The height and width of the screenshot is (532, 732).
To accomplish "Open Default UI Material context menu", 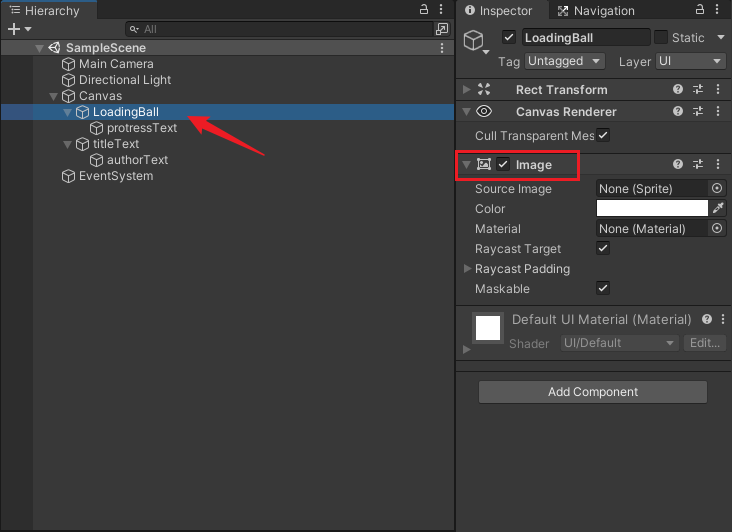I will coord(723,319).
